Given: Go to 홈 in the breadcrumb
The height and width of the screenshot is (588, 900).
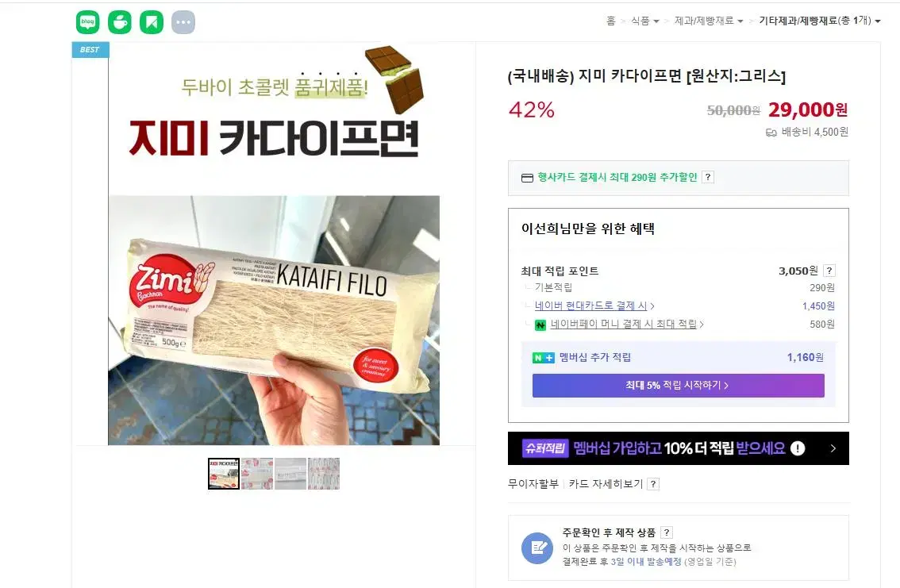Looking at the screenshot, I should coord(610,21).
